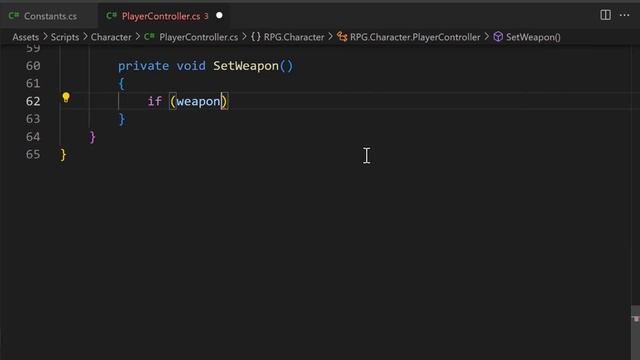This screenshot has height=360, width=640.
Task: Click the pink closing brace on line 64
Action: tap(93, 137)
